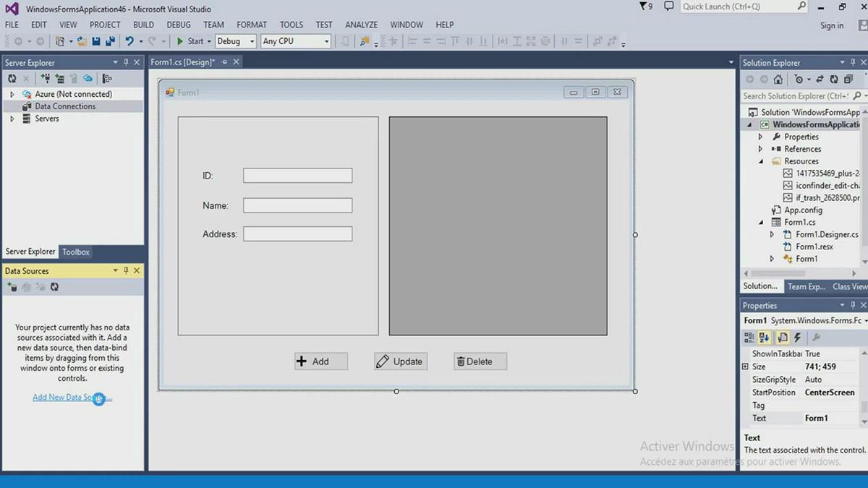
Task: Click the Refresh icon in Solution Explorer
Action: [x=834, y=80]
